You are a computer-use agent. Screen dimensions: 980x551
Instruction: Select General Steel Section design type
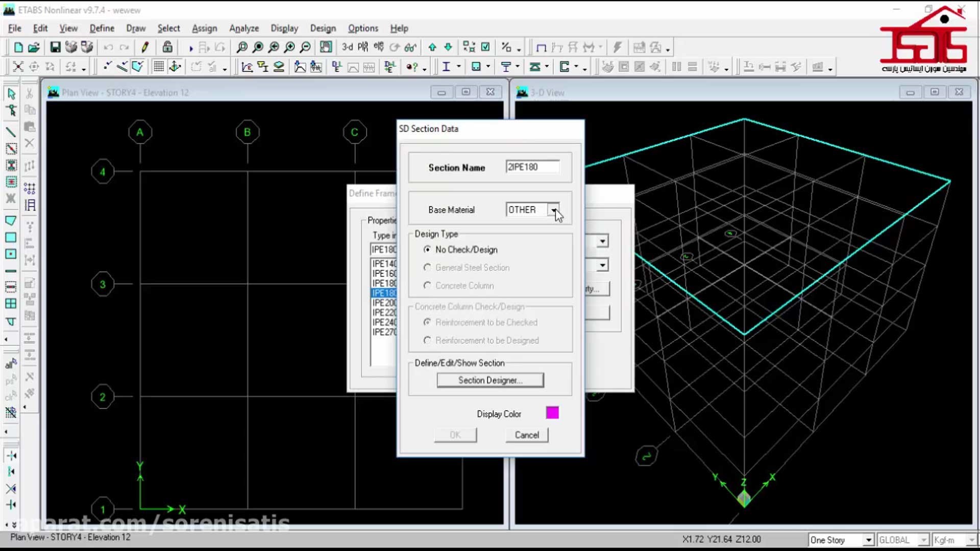click(x=427, y=267)
